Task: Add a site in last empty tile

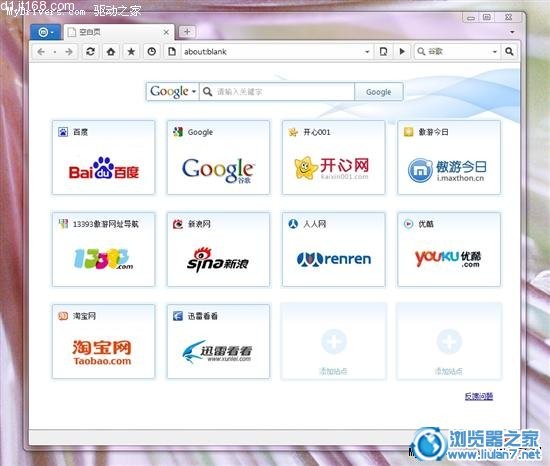Action: [x=449, y=341]
